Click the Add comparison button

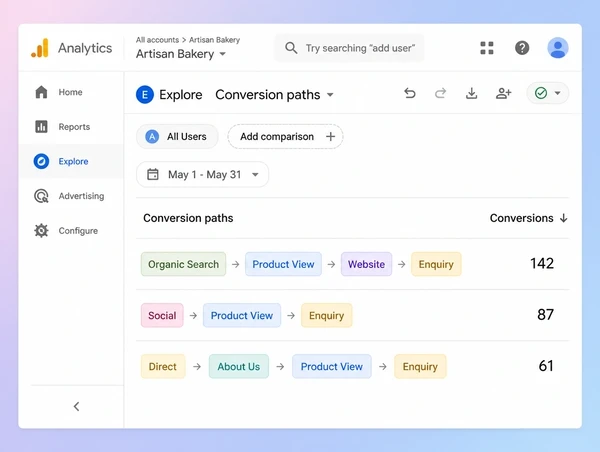(285, 137)
